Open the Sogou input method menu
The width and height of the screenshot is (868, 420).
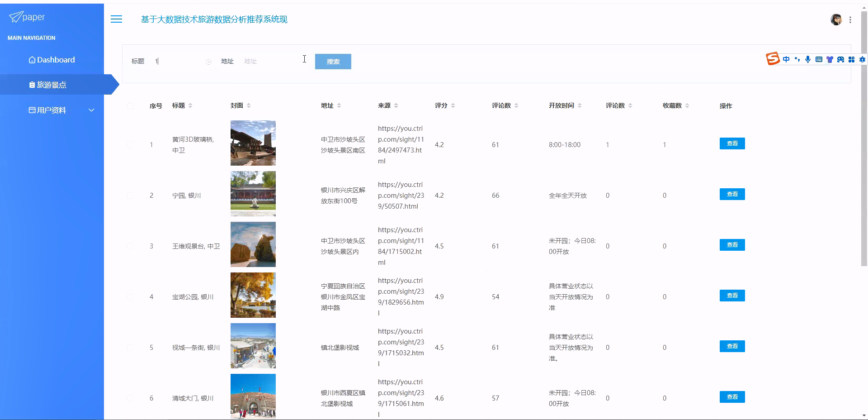pyautogui.click(x=773, y=59)
